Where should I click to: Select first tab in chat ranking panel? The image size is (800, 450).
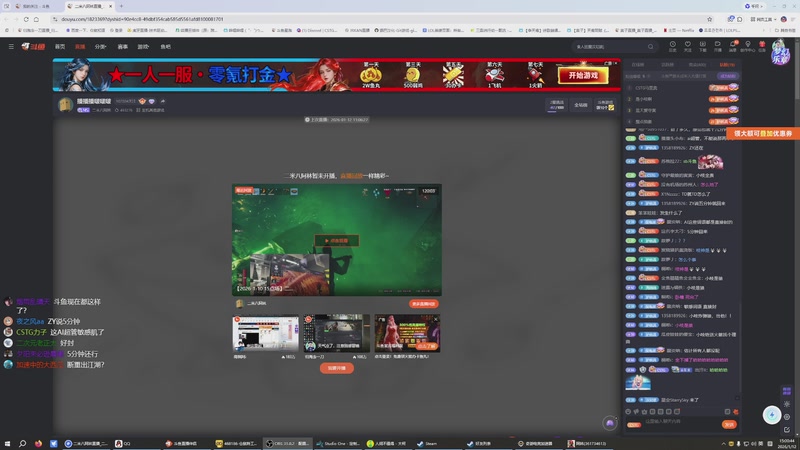point(638,65)
